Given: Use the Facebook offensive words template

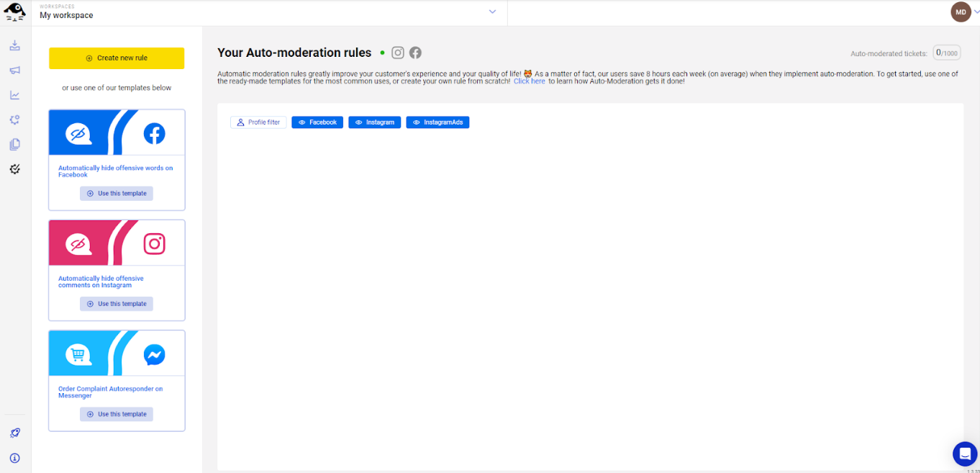Looking at the screenshot, I should (117, 194).
